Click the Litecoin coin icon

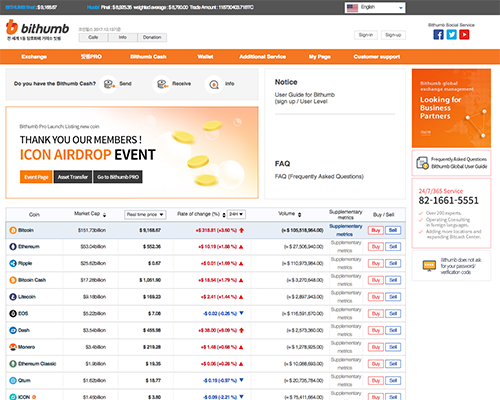coord(13,297)
